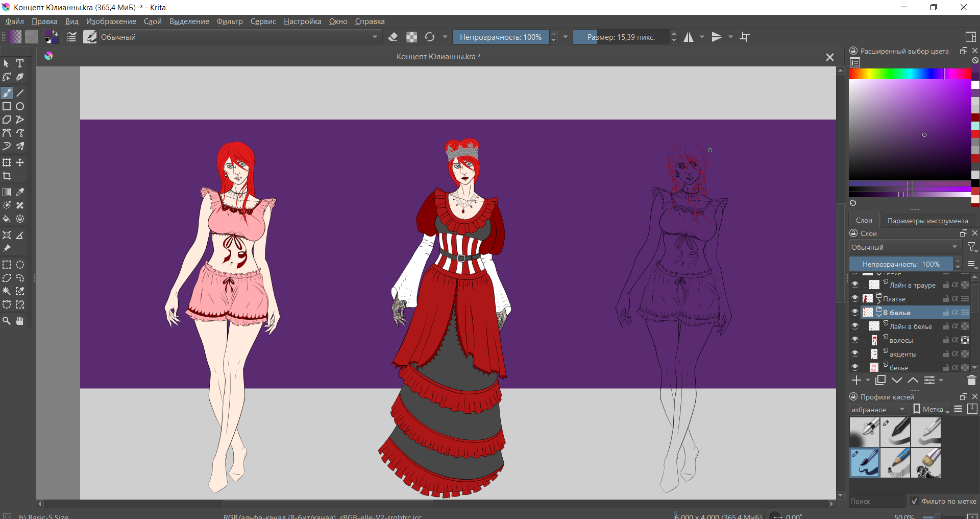Select the Text tool
The width and height of the screenshot is (980, 519).
click(x=20, y=63)
